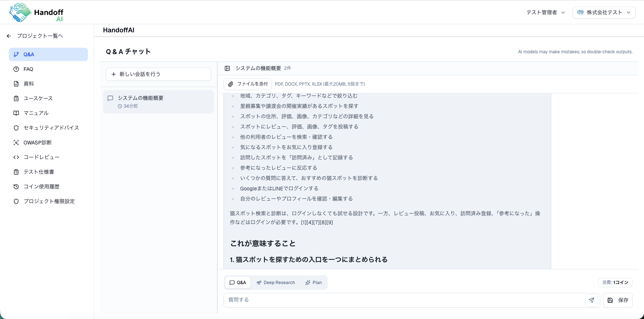Click the ユースケース clipboard icon

coord(16,98)
